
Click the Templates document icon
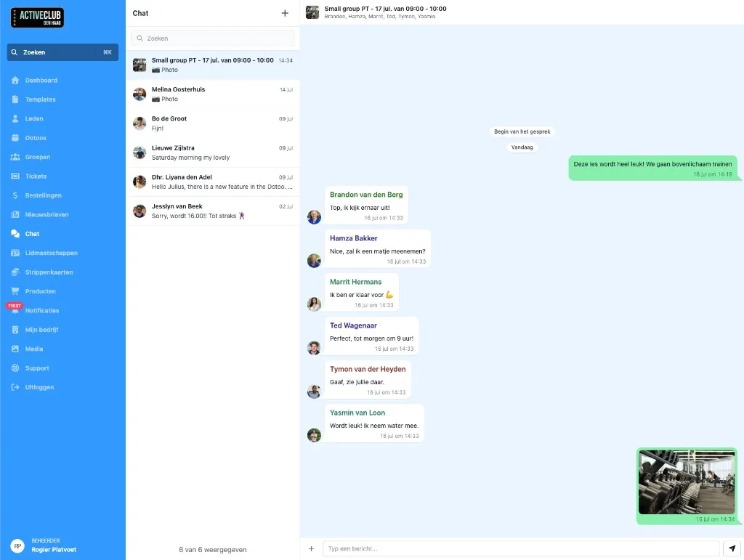(x=15, y=100)
